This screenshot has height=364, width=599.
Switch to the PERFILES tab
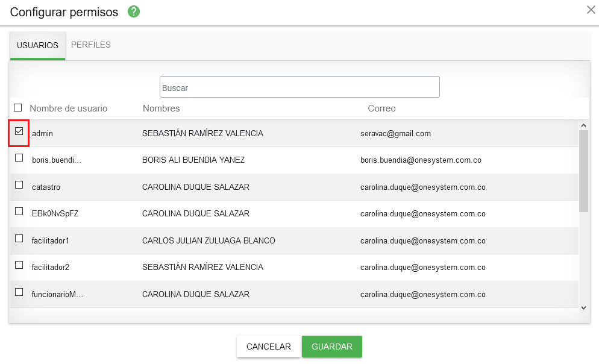point(91,45)
